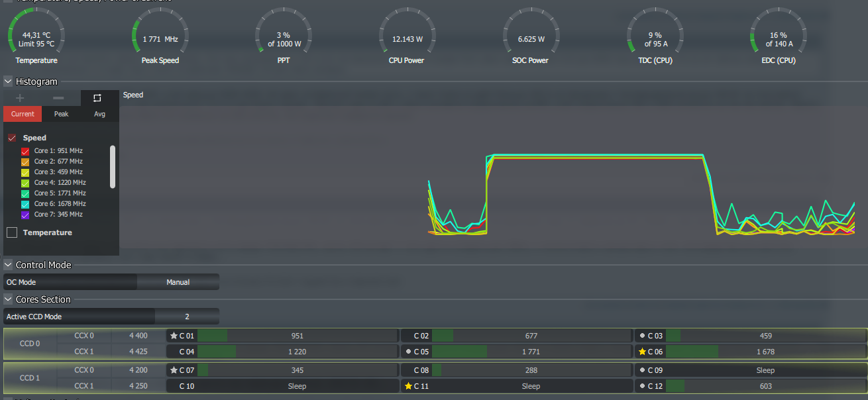Screen dimensions: 868x400
Task: Click the EDC (CPU) gauge dial
Action: point(779,34)
